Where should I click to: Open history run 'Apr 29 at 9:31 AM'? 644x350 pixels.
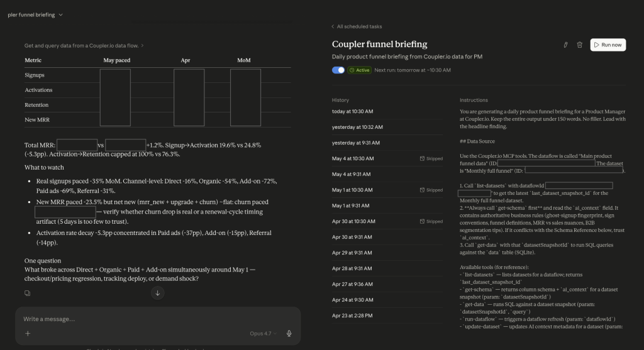pos(387,253)
